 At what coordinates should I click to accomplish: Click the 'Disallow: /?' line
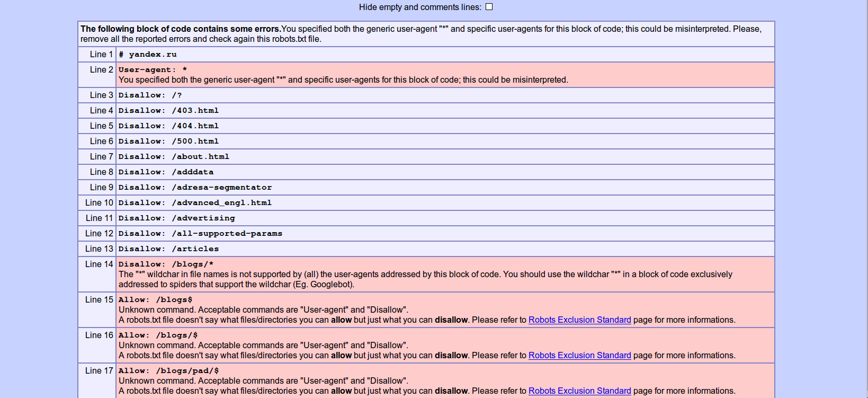click(150, 95)
